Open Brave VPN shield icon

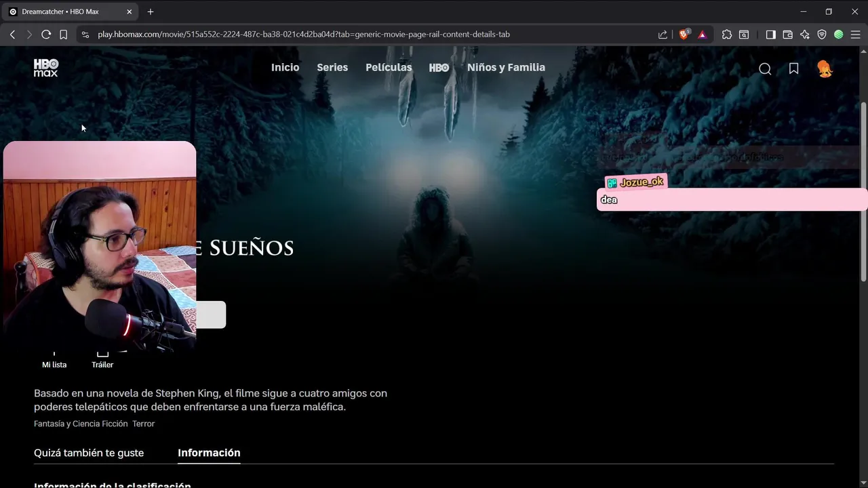point(821,35)
